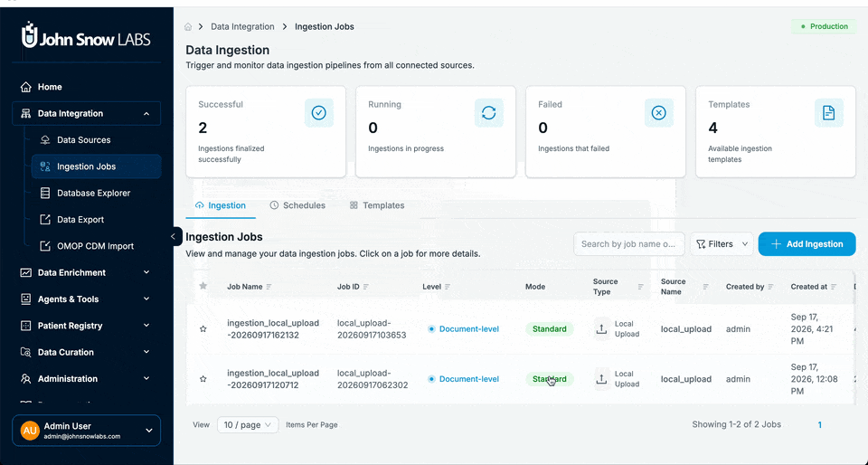Click the Successful count 2

point(203,128)
